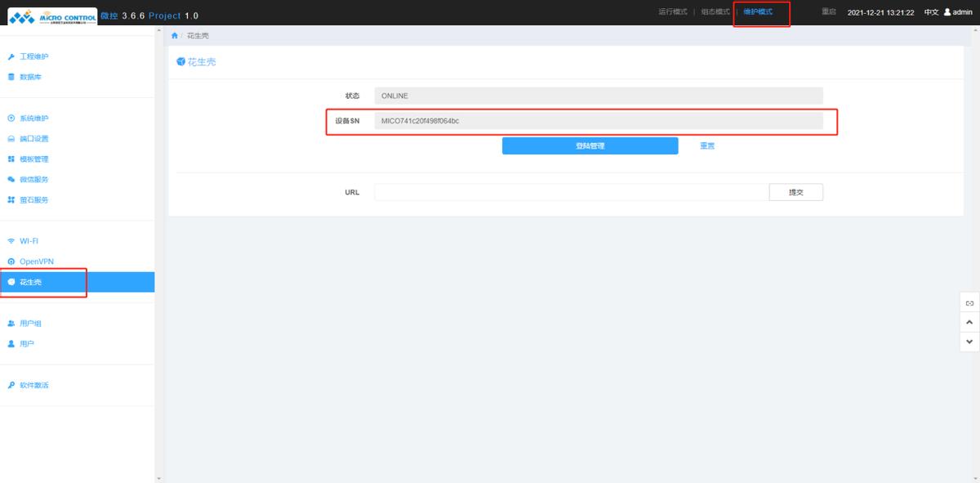Open 工程维护 via its wrench icon
Screen dimensions: 980x483
[x=11, y=56]
